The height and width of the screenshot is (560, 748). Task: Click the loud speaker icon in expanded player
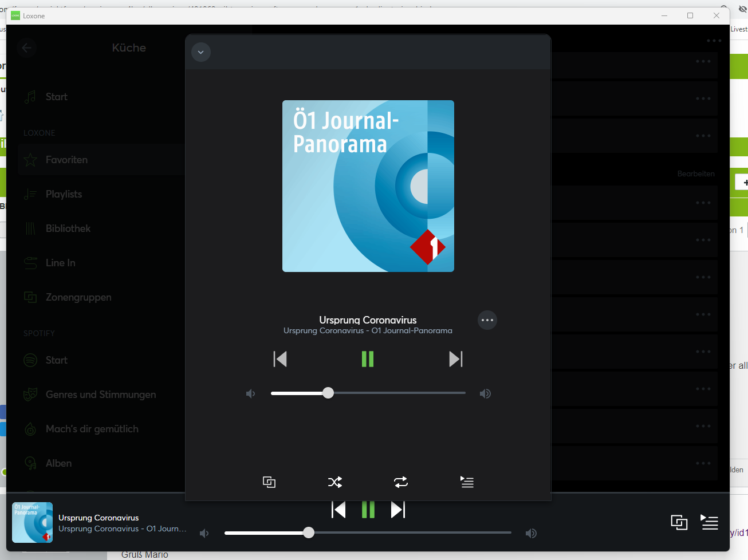485,393
